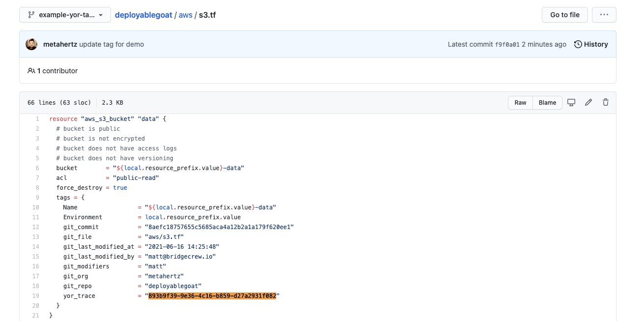The height and width of the screenshot is (321, 644).
Task: Click the '2 minutes ago' commit time
Action: [544, 44]
